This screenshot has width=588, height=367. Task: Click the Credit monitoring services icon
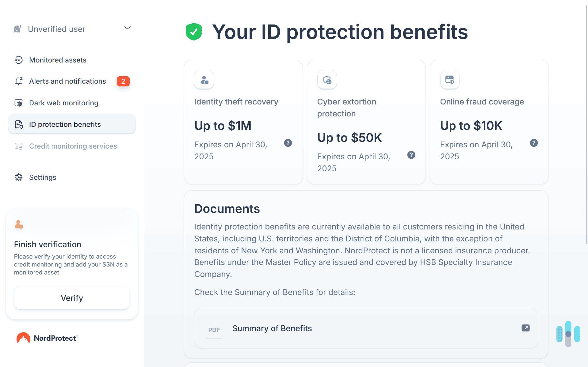tap(19, 146)
